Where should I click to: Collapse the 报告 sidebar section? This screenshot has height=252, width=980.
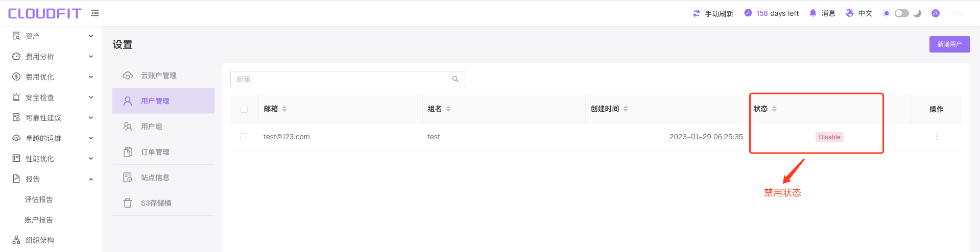pos(53,179)
